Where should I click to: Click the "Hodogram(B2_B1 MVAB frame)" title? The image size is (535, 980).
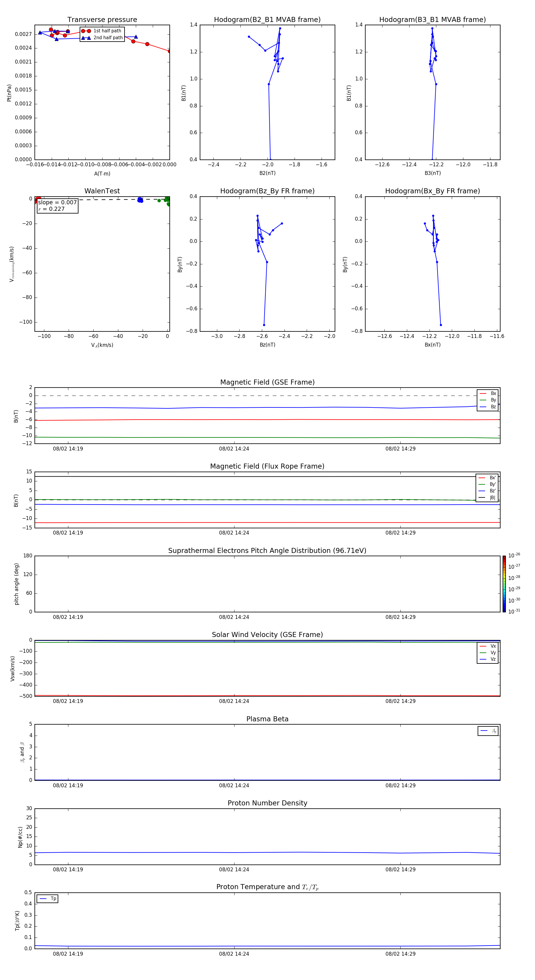(x=267, y=20)
